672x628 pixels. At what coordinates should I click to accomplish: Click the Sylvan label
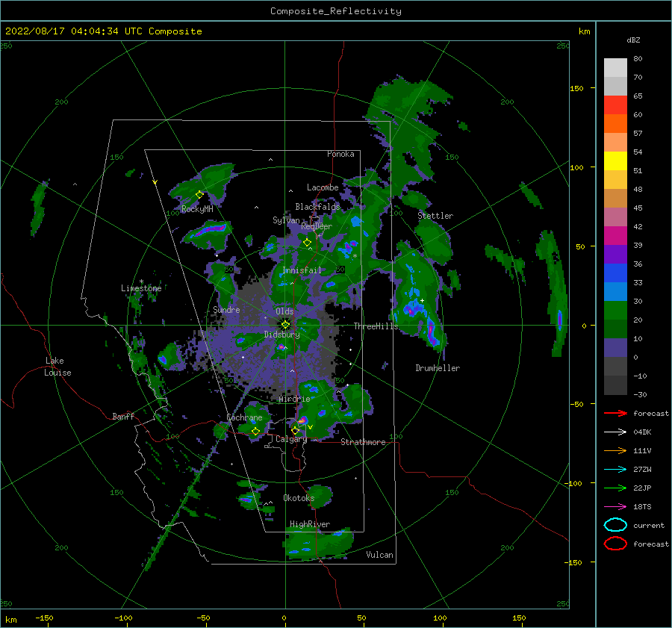(286, 220)
